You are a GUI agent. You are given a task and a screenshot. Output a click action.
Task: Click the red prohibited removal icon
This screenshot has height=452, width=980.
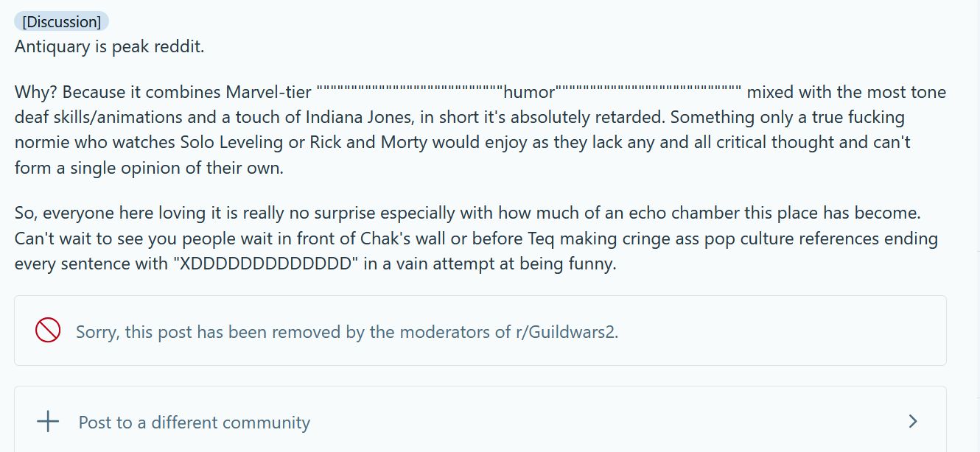click(48, 330)
